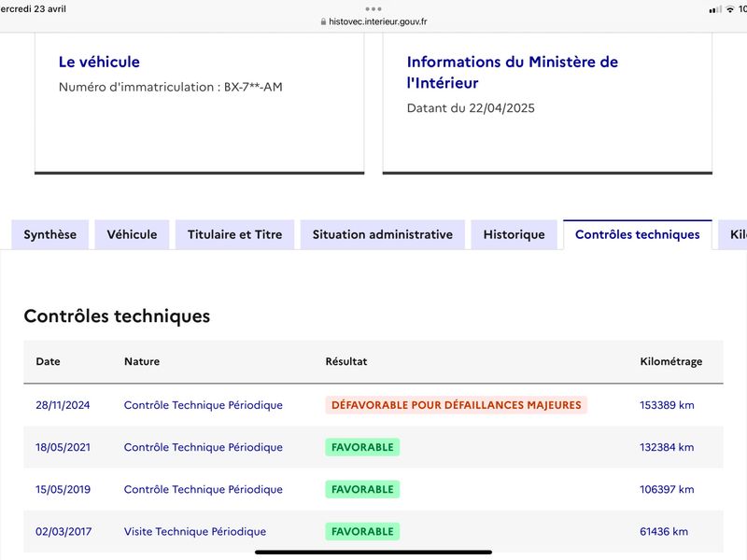Click the 'Contrôles techniques' section heading

[117, 316]
